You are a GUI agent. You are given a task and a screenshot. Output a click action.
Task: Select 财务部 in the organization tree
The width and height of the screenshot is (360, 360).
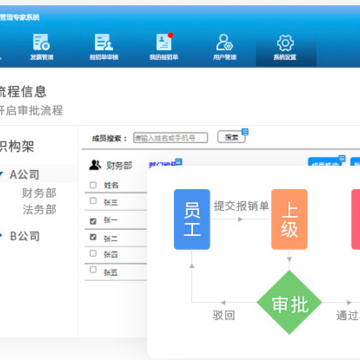(39, 193)
